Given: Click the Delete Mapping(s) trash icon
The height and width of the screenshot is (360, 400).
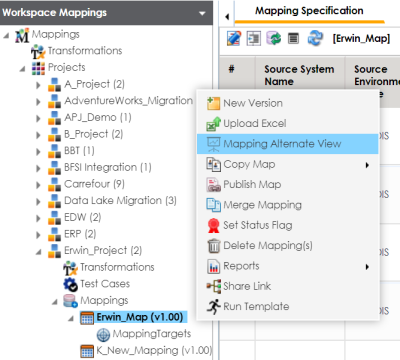Looking at the screenshot, I should coord(214,246).
